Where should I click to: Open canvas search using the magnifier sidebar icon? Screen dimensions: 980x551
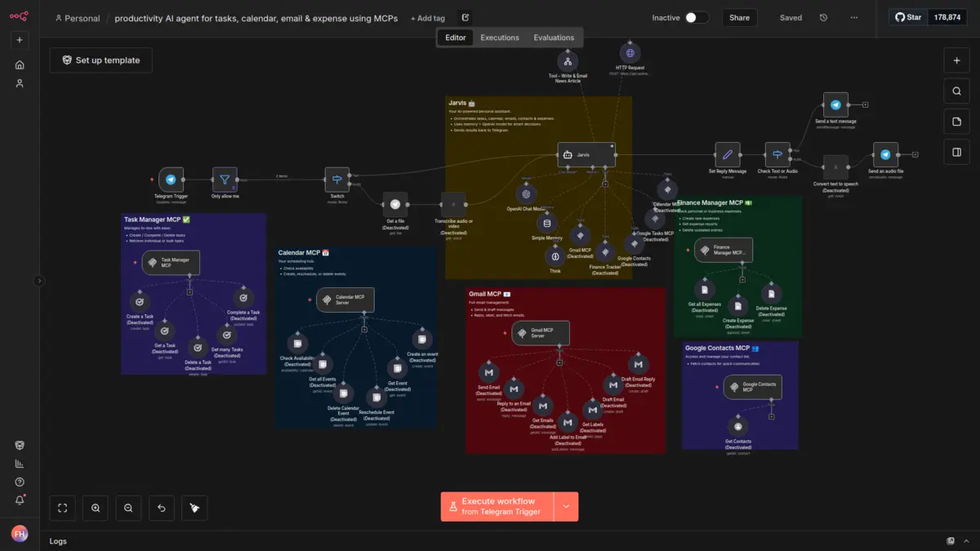point(956,91)
